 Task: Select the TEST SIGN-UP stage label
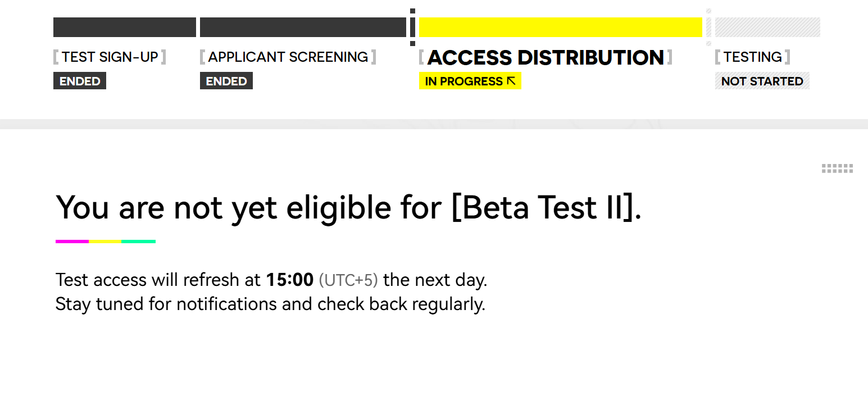pyautogui.click(x=110, y=57)
